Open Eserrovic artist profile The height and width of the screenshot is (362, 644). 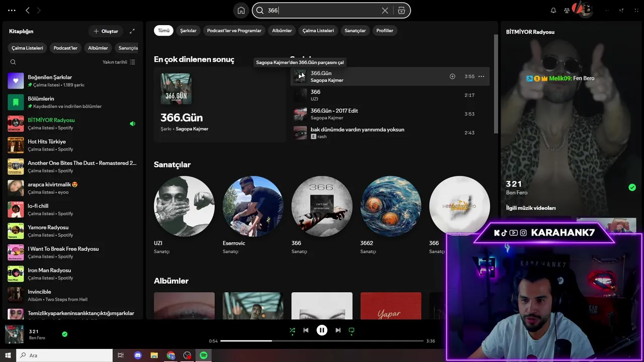[253, 216]
